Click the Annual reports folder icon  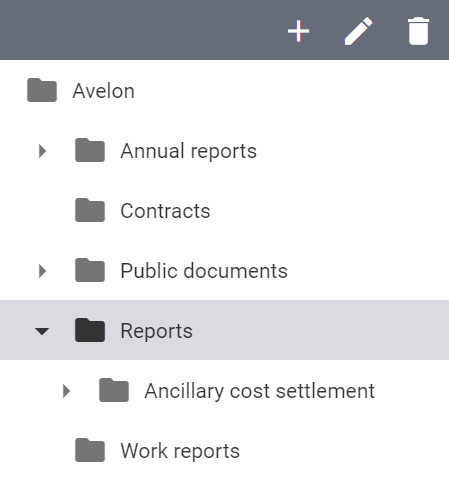tap(90, 150)
